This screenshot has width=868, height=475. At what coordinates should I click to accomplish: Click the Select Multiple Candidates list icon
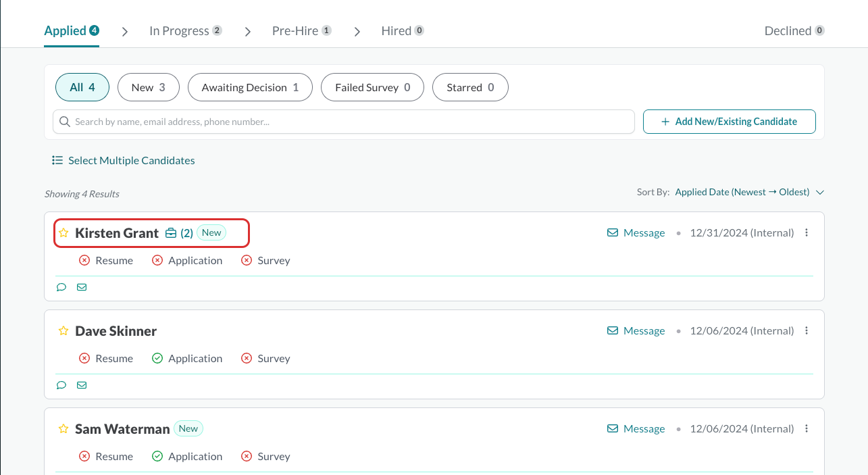pyautogui.click(x=57, y=161)
